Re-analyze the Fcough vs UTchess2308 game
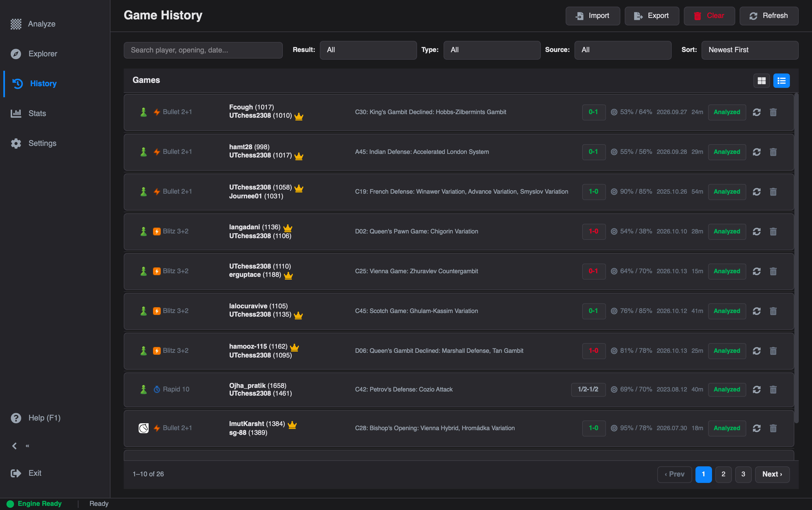 [x=756, y=112]
